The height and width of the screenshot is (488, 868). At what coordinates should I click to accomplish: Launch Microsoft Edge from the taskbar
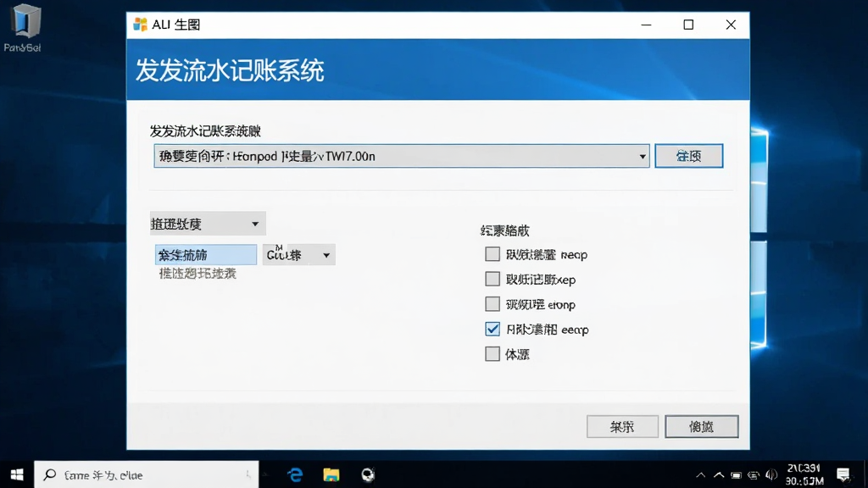[x=295, y=474]
